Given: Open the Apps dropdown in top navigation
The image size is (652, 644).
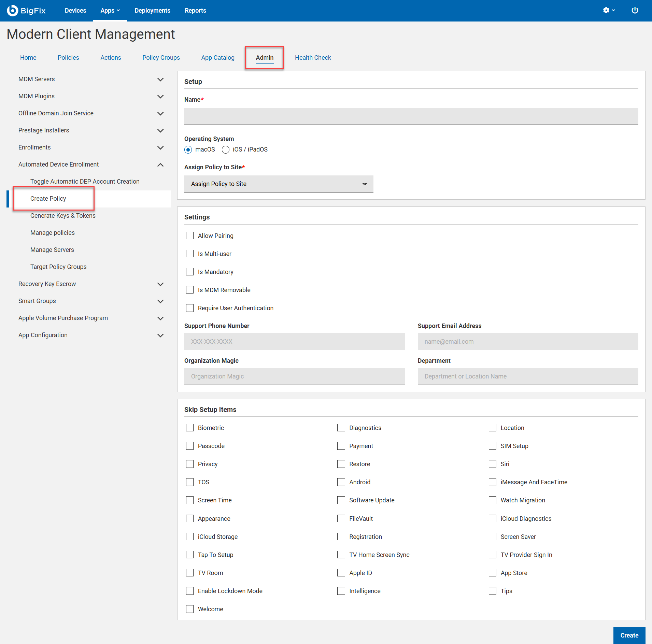Looking at the screenshot, I should click(110, 11).
